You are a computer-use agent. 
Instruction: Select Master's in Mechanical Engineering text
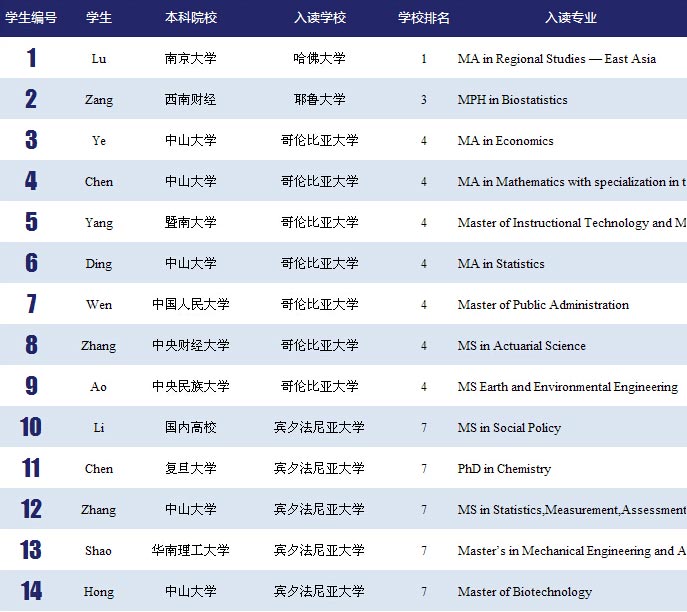coord(572,551)
